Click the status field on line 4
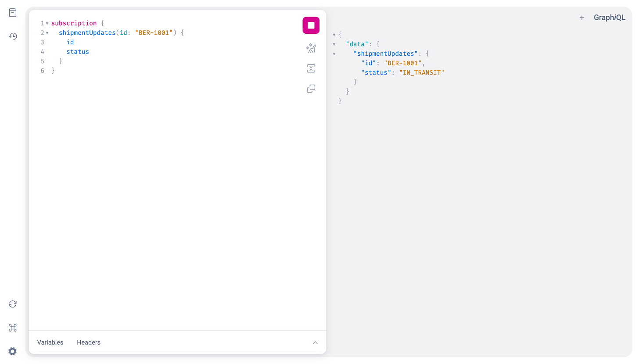This screenshot has width=639, height=364. (x=78, y=52)
